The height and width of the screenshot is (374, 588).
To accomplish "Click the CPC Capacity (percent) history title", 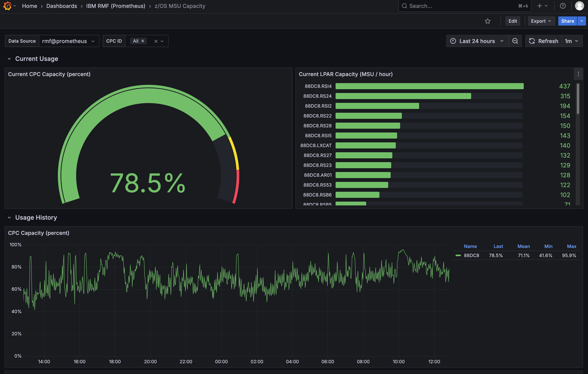I will [39, 233].
